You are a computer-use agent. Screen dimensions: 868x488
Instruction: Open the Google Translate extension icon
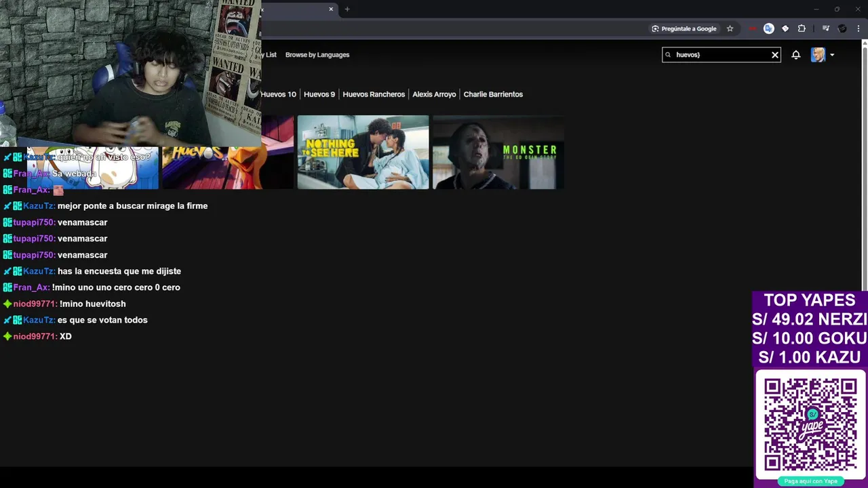pyautogui.click(x=768, y=28)
